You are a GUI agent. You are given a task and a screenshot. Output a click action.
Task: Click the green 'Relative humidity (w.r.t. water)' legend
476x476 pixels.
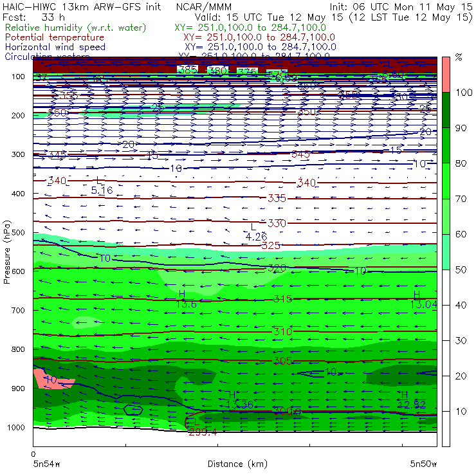76,28
